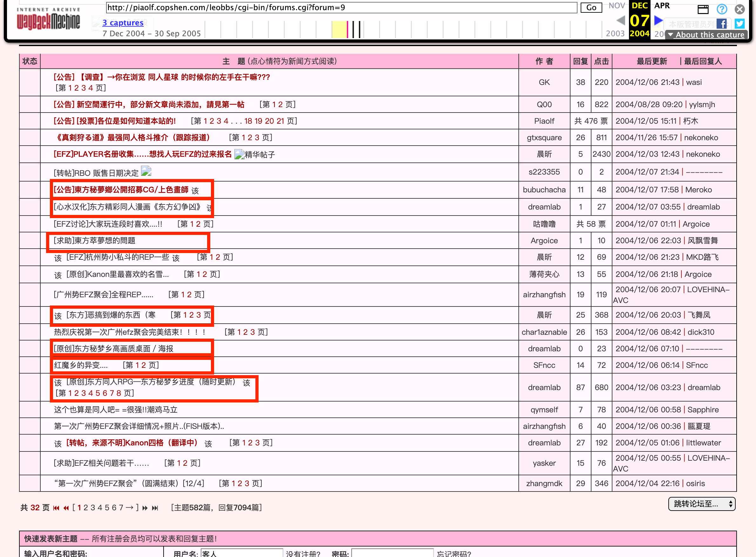This screenshot has width=756, height=557.
Task: Click the 用户名 input field
Action: click(241, 553)
